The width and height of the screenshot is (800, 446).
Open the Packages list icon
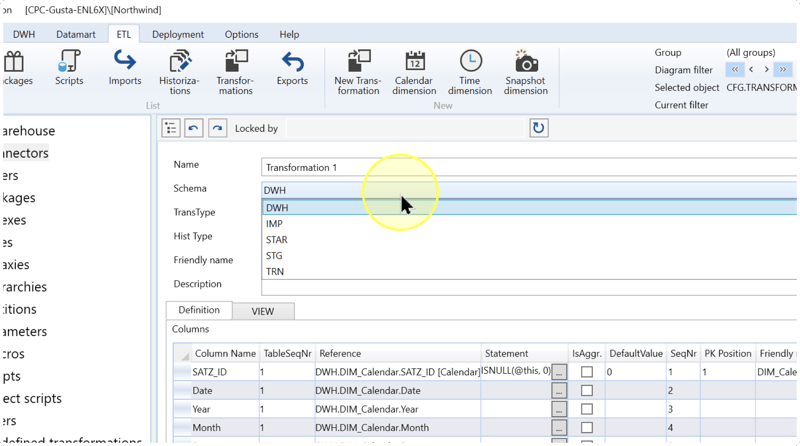click(x=15, y=67)
